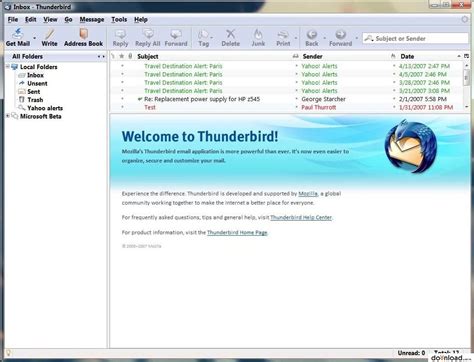
Task: Focus the Subject or Sender search field
Action: [x=415, y=38]
